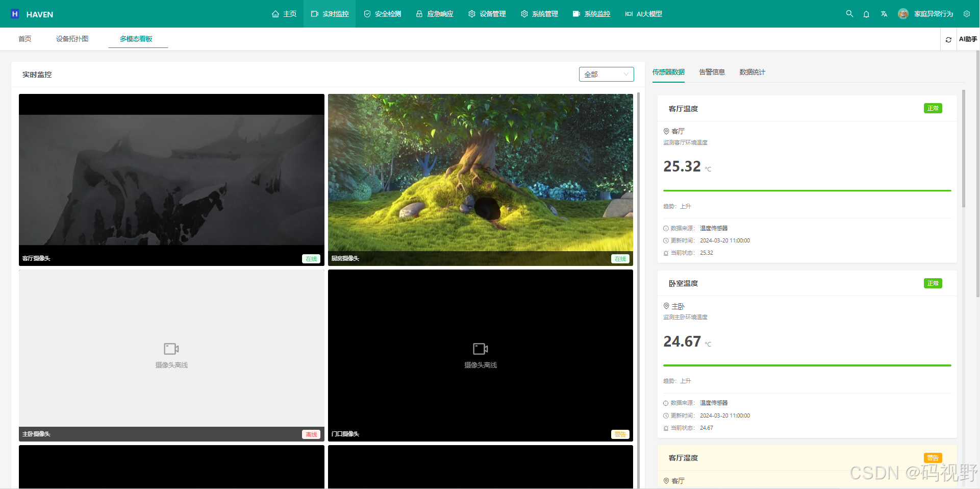Click 客厅湿度 card title
The height and width of the screenshot is (489, 980).
pyautogui.click(x=683, y=458)
